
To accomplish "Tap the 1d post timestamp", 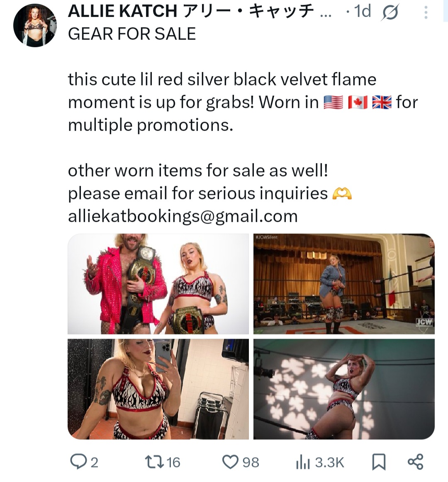I will click(x=363, y=11).
